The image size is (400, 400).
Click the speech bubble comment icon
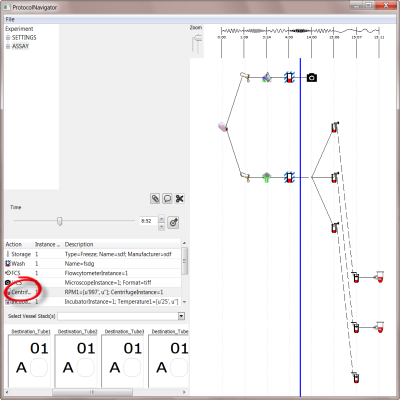coord(167,199)
